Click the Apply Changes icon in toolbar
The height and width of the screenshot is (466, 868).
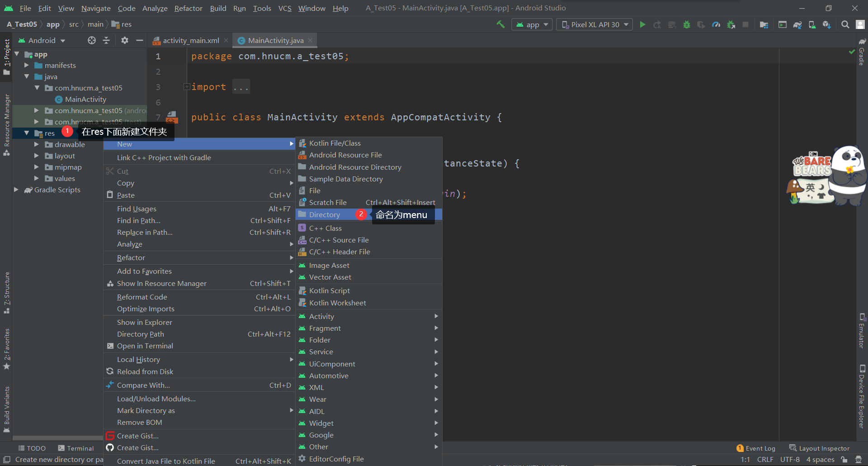point(657,24)
